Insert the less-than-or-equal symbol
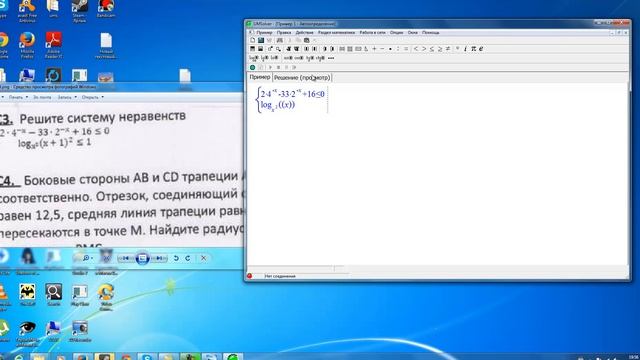The image size is (640, 360). coord(432,49)
